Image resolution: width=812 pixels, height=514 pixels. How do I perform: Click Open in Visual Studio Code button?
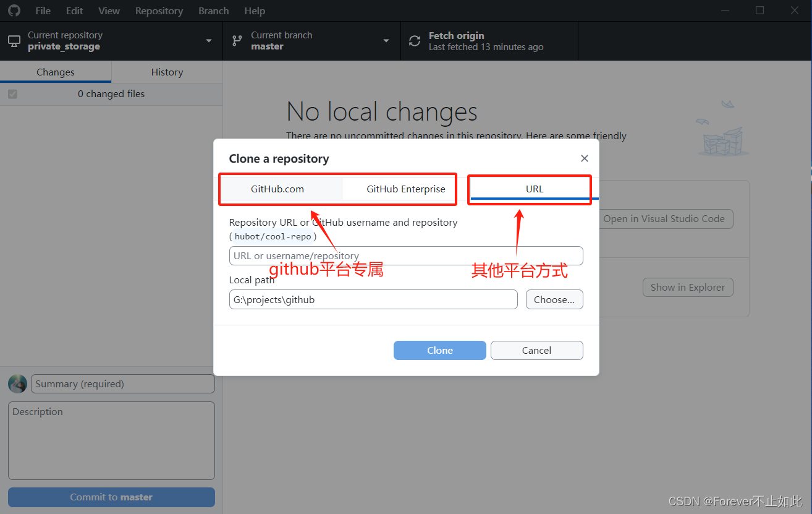(x=664, y=218)
